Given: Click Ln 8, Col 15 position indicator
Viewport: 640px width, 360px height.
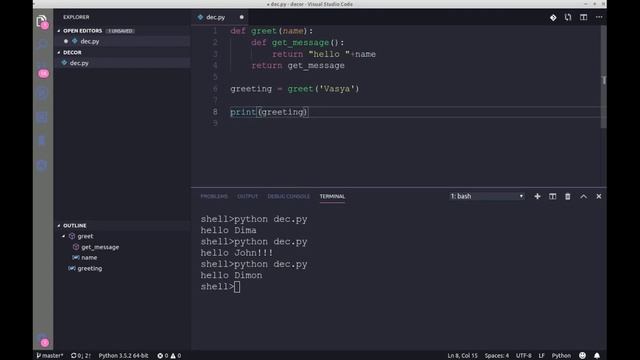Looking at the screenshot, I should pyautogui.click(x=462, y=356).
